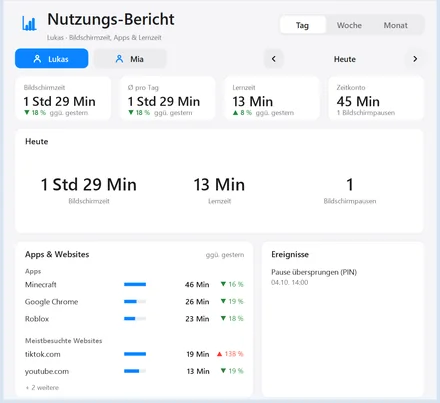Select the Lukas profile button
This screenshot has height=403, width=440.
(52, 59)
